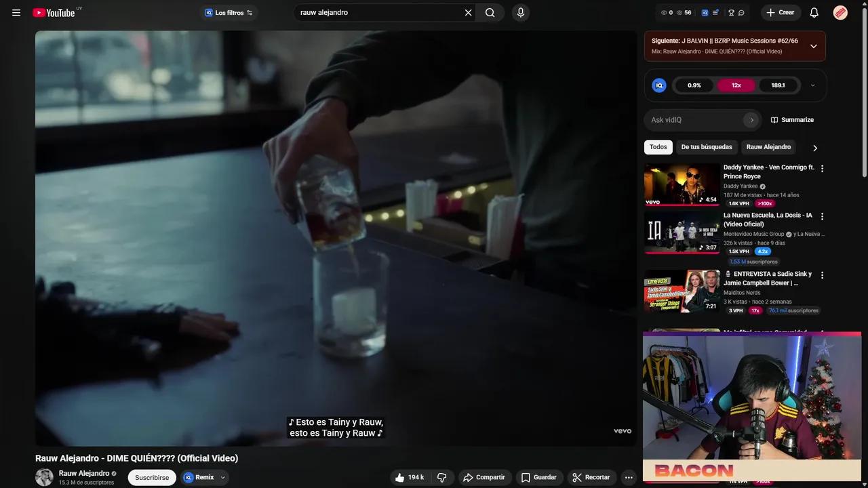The image size is (868, 488).
Task: Expand the vidIQ stats panel chevron
Action: 813,85
